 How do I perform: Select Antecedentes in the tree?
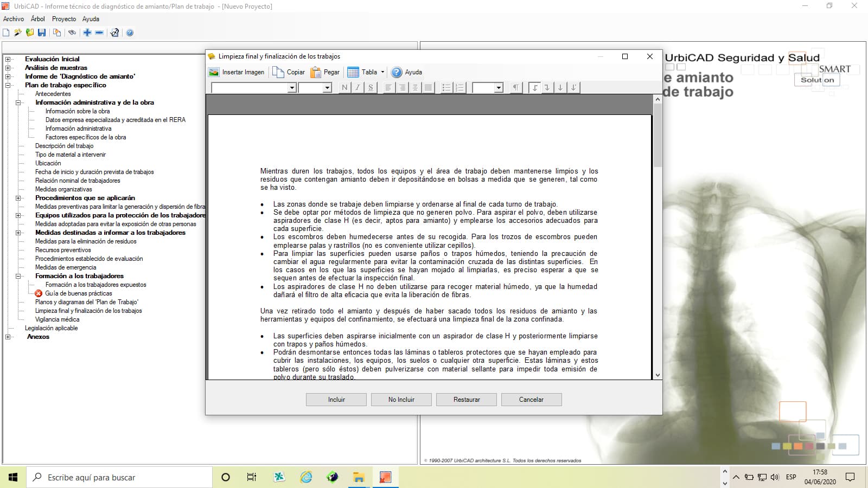tap(53, 94)
